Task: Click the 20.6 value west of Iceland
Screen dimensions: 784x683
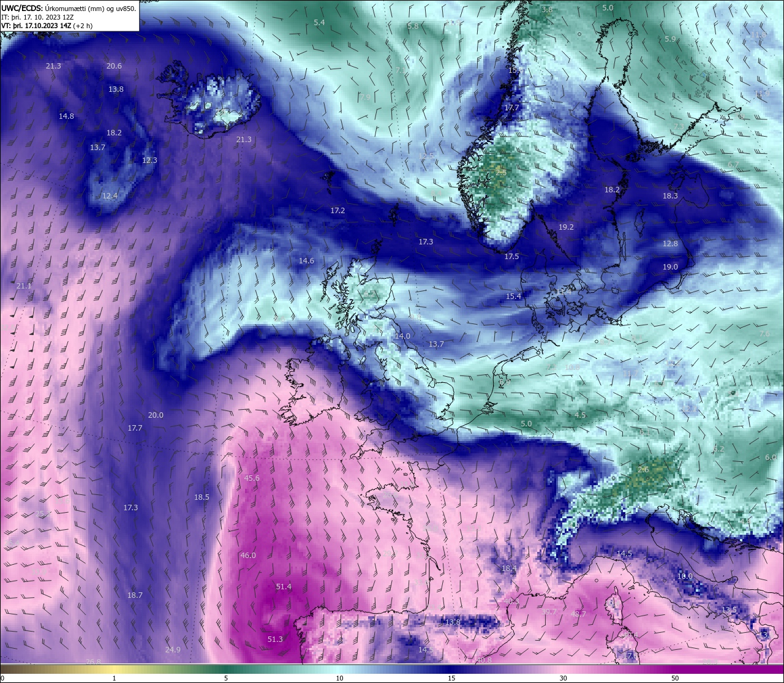Action: click(x=114, y=66)
